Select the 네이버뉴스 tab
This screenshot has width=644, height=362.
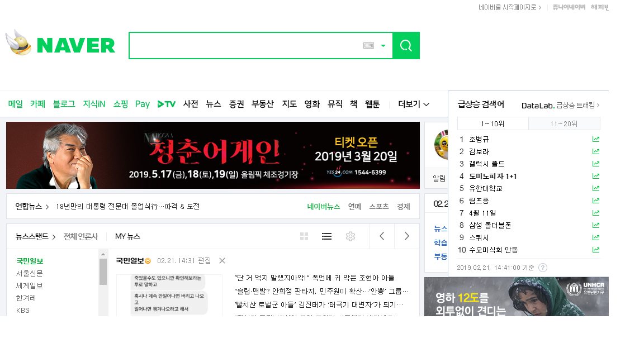[x=324, y=207]
